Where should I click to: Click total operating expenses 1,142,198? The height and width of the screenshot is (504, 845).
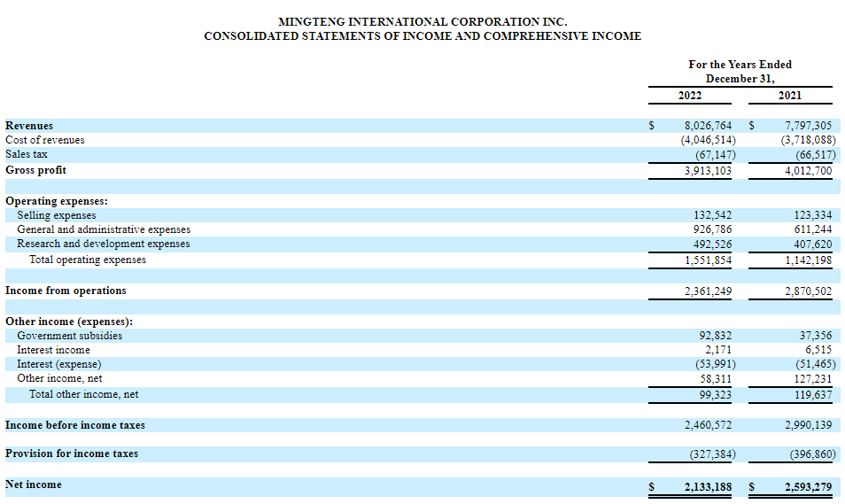coord(809,260)
